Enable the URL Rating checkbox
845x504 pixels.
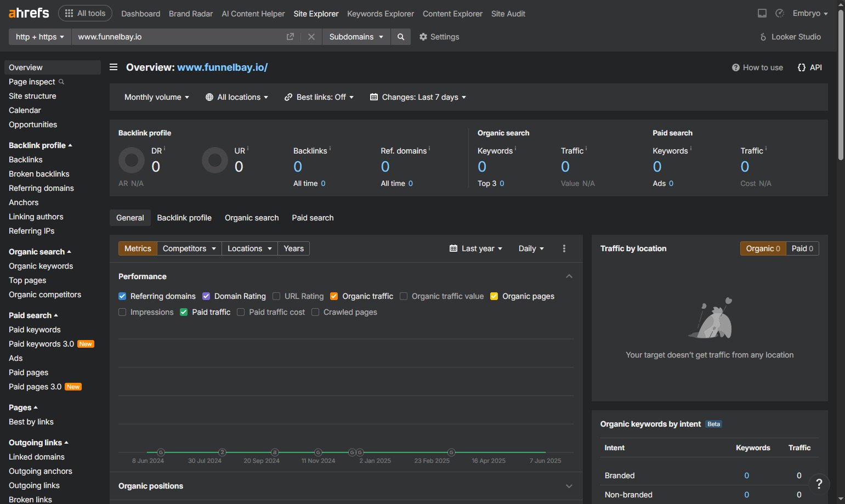pyautogui.click(x=276, y=296)
